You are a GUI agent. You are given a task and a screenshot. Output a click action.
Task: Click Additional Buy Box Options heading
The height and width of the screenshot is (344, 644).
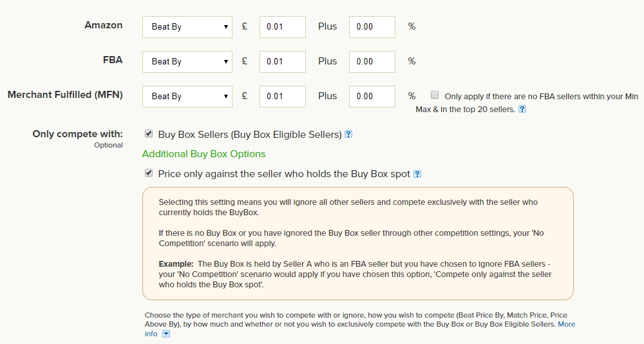[x=204, y=154]
